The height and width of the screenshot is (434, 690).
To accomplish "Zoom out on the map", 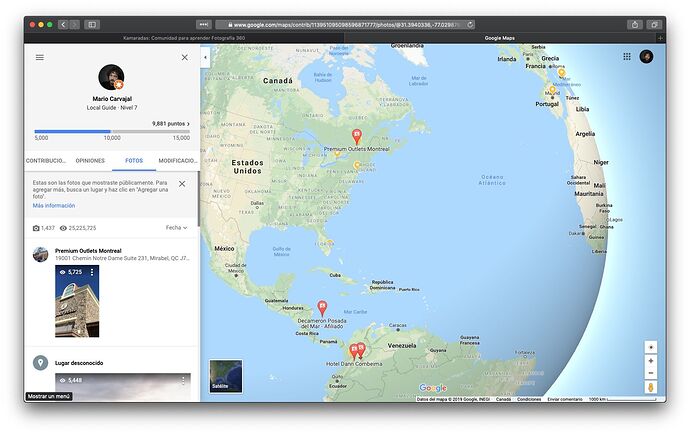I will [x=650, y=373].
